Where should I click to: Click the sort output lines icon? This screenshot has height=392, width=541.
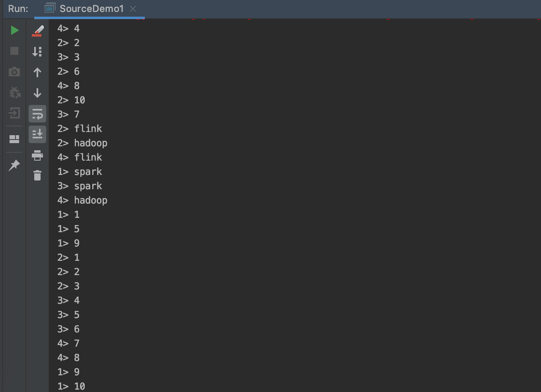tap(37, 51)
